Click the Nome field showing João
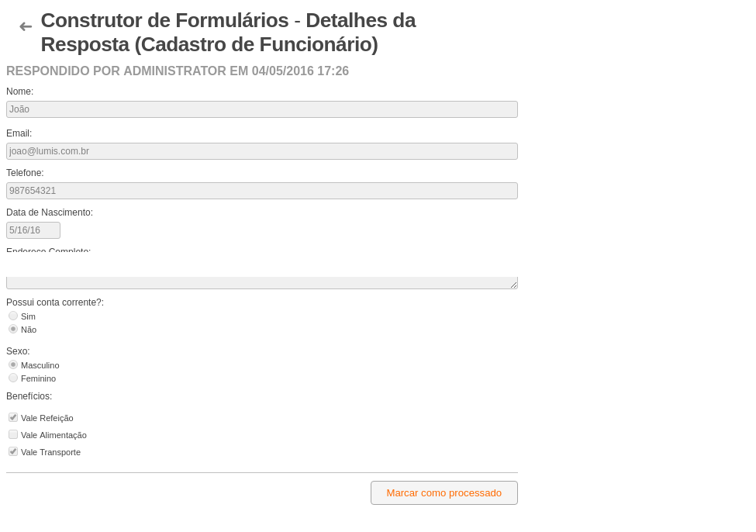Viewport: 756px width, 532px height. [262, 109]
